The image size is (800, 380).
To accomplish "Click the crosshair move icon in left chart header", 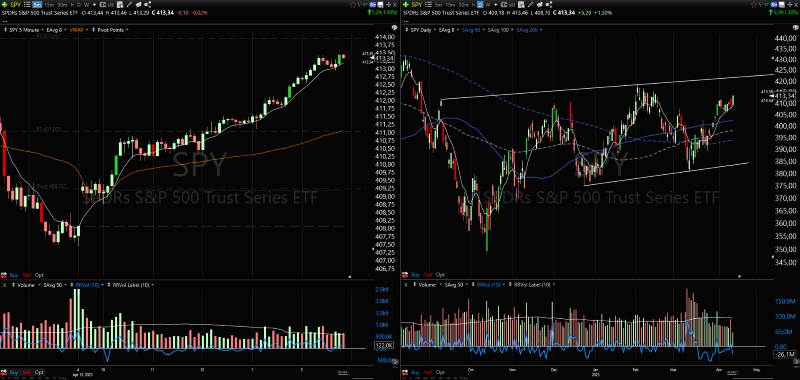I will click(389, 5).
